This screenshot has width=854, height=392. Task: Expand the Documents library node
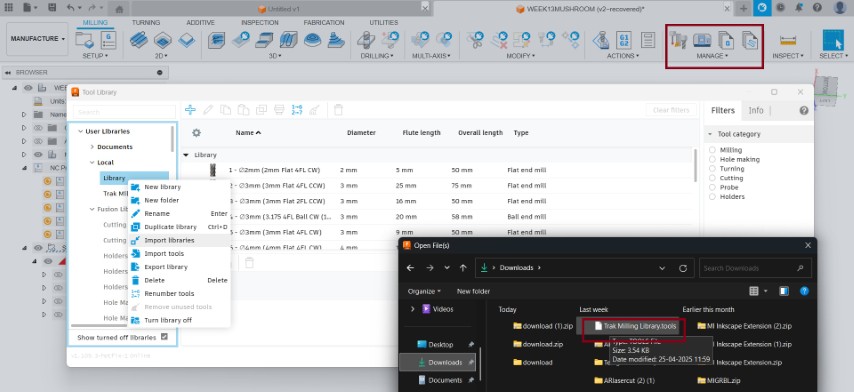pyautogui.click(x=92, y=147)
